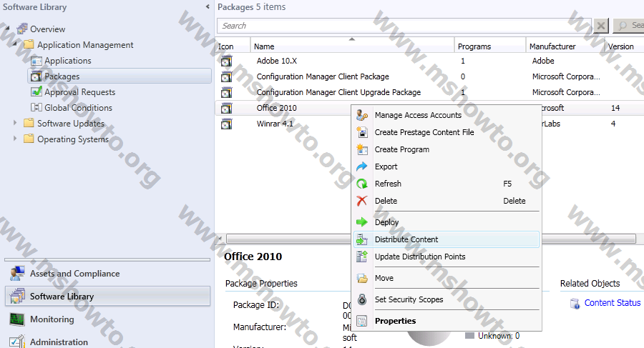Click the green Refresh icon
644x348 pixels.
(362, 184)
